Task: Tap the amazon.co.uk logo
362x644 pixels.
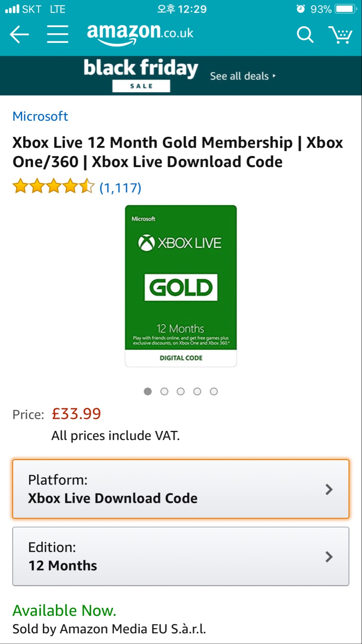Action: 140,34
